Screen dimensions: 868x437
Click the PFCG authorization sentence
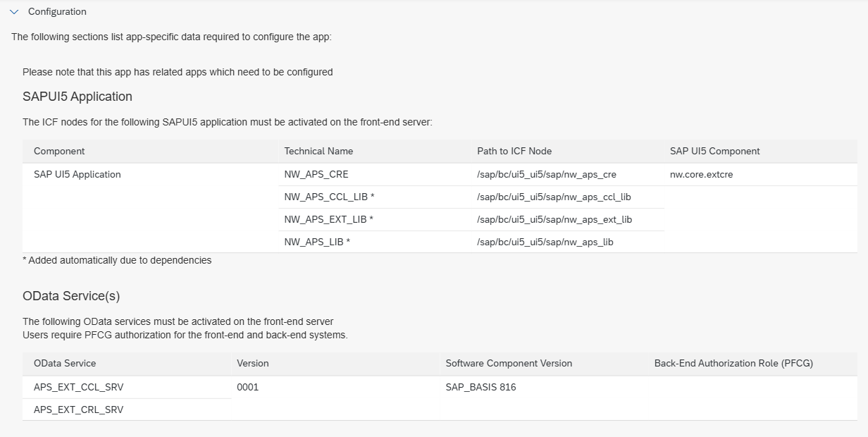point(185,335)
